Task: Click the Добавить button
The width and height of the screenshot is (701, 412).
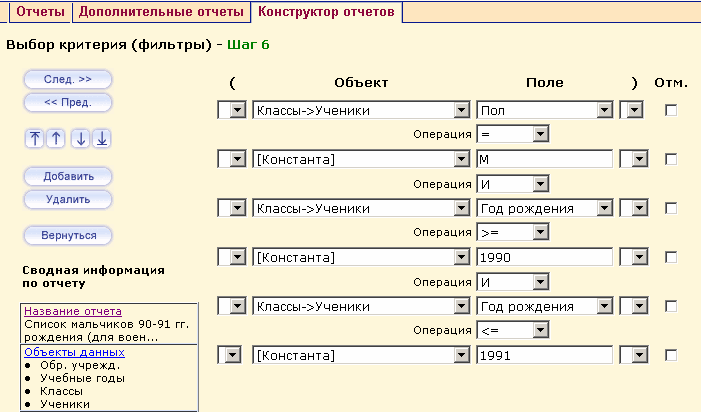Action: [68, 176]
